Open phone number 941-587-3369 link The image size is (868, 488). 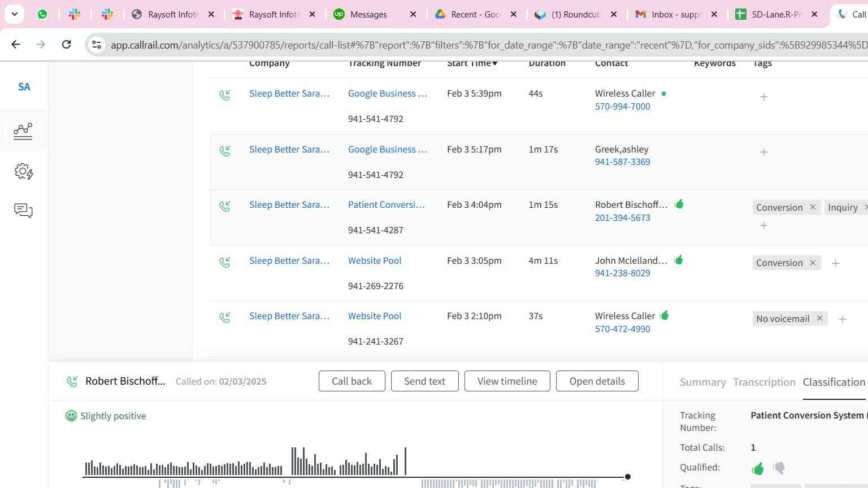(x=622, y=162)
